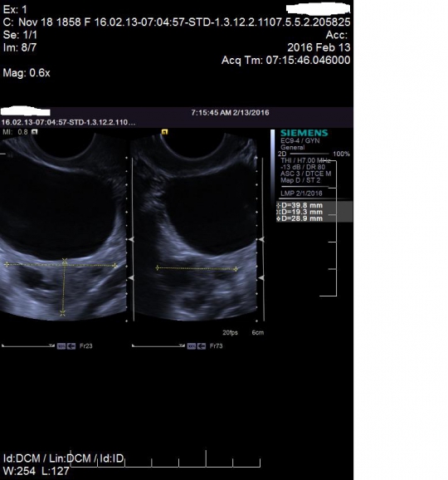Click the left-pointing arrow icon beside Fr23
This screenshot has height=480, width=448.
click(x=71, y=346)
